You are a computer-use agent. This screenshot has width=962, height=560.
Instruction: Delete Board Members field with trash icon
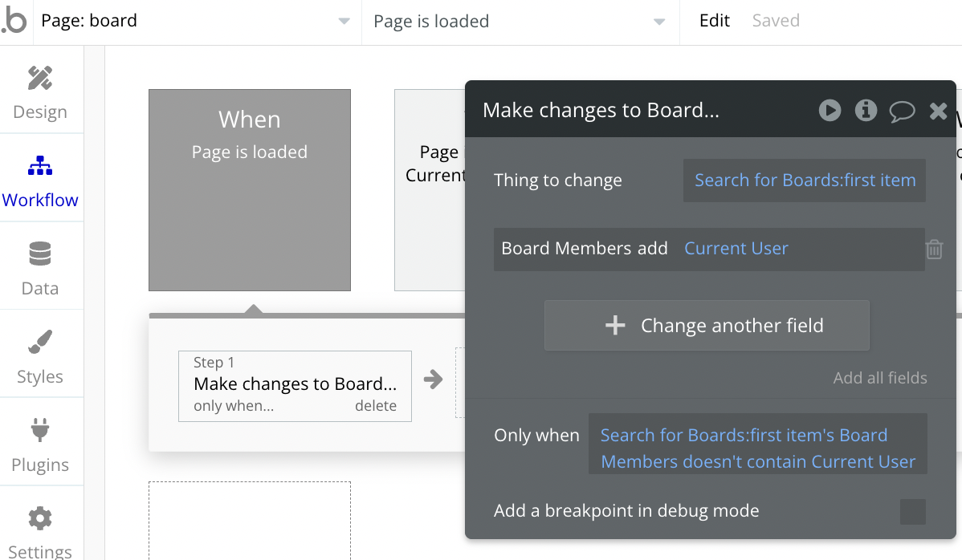(x=934, y=250)
